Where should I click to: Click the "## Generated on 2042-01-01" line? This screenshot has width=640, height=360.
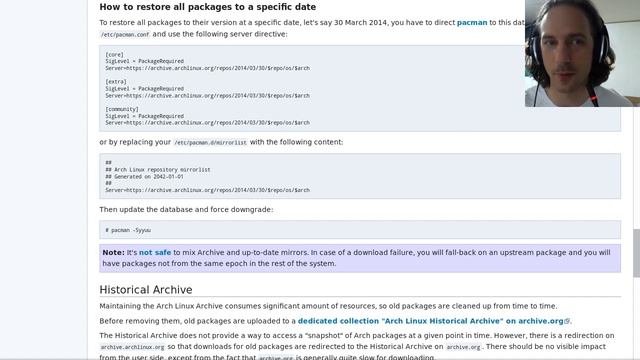[x=144, y=177]
